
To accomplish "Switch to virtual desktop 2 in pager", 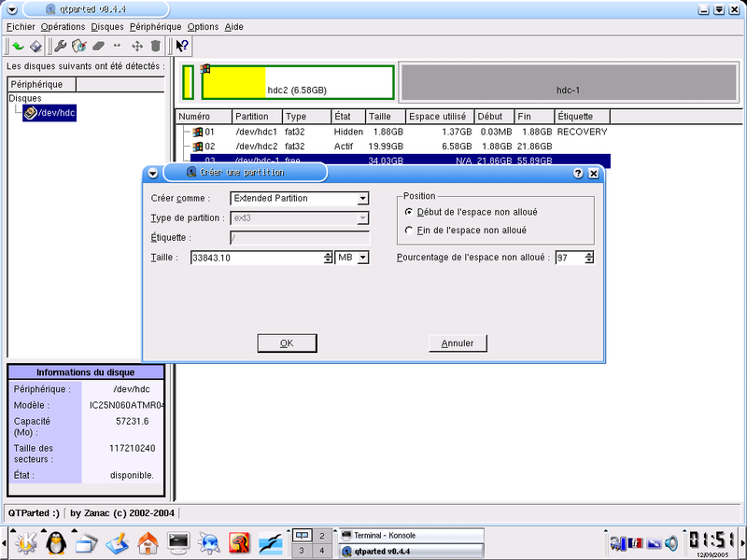I will pyautogui.click(x=322, y=536).
